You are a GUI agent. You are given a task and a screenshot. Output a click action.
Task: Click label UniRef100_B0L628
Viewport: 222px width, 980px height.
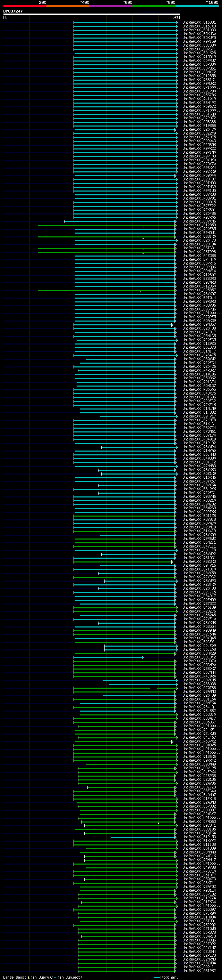pos(199,53)
